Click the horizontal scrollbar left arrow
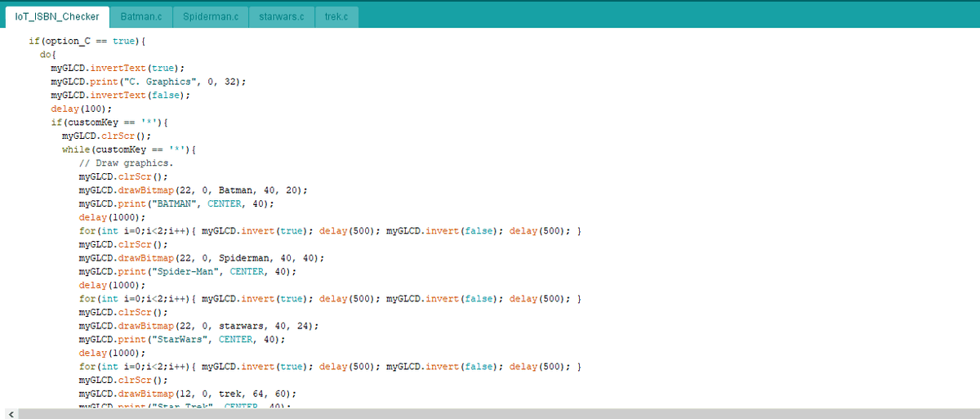This screenshot has width=980, height=419. [x=10, y=414]
